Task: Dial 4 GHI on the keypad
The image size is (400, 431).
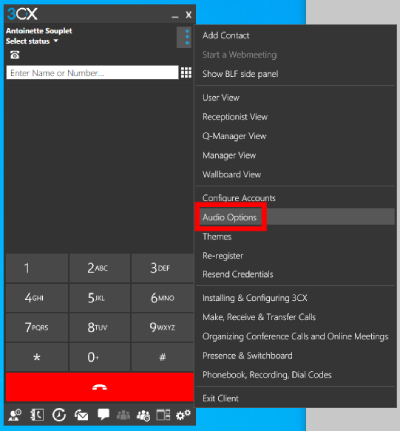Action: pyautogui.click(x=37, y=298)
